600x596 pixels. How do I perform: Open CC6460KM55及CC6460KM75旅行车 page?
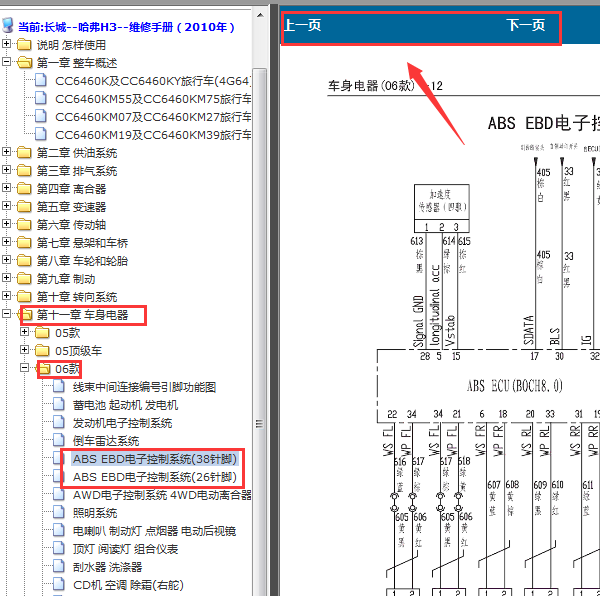153,99
